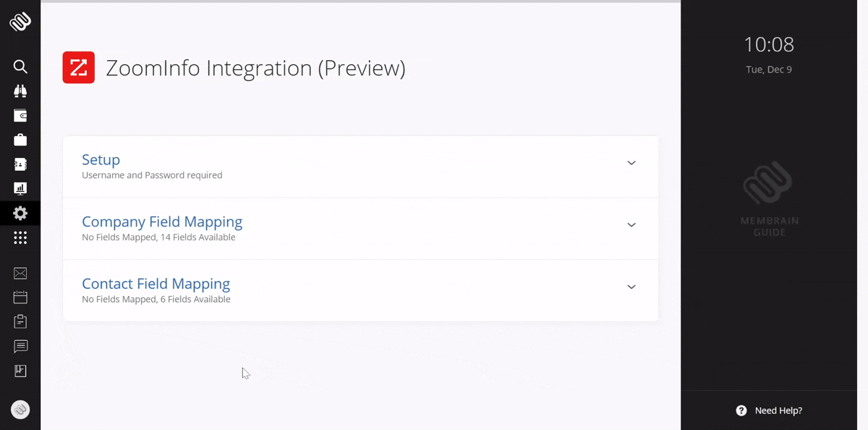Open the contacts address book icon

click(x=20, y=164)
